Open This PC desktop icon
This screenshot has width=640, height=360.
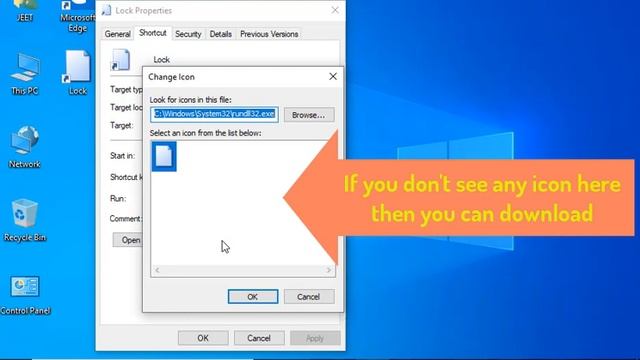[x=24, y=74]
